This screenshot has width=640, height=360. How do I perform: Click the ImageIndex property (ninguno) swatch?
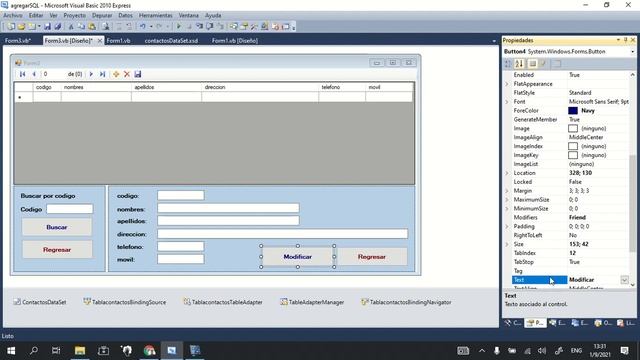click(573, 146)
